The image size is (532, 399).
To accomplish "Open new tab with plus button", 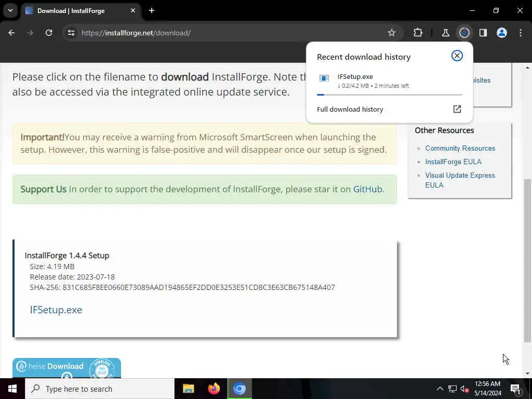I will (152, 10).
